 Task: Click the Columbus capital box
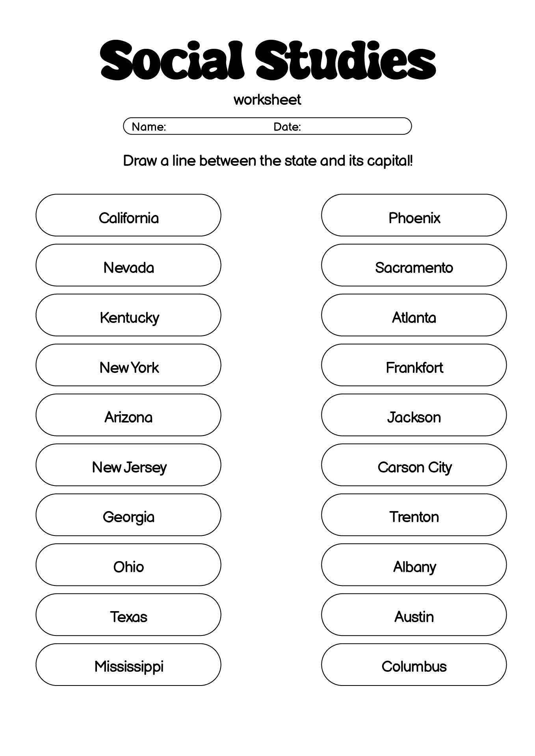(414, 665)
